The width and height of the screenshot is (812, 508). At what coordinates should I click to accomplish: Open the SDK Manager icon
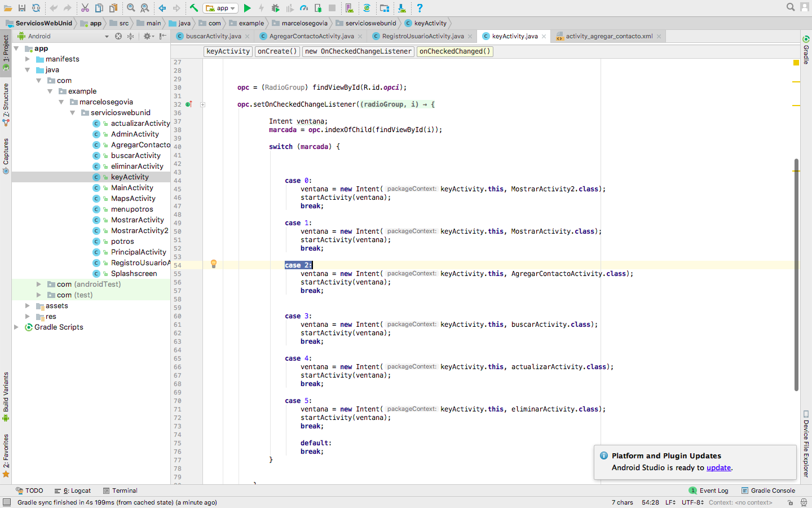401,8
